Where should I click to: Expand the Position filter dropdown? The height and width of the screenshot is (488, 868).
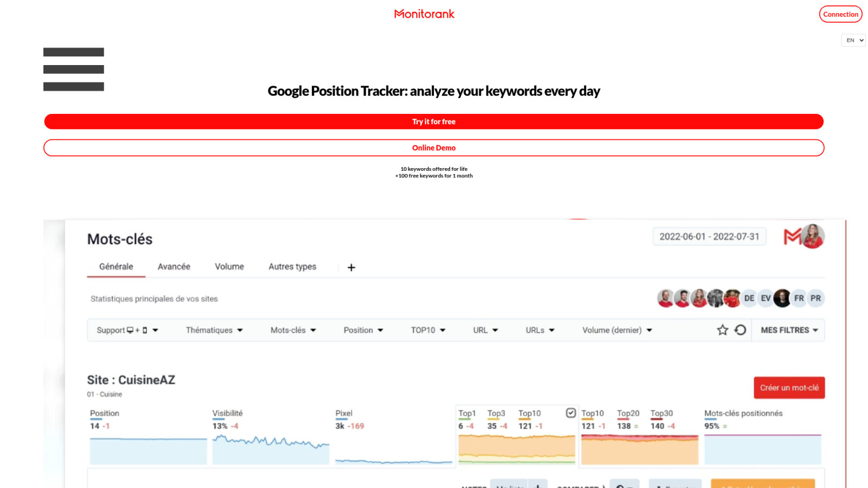(x=363, y=330)
